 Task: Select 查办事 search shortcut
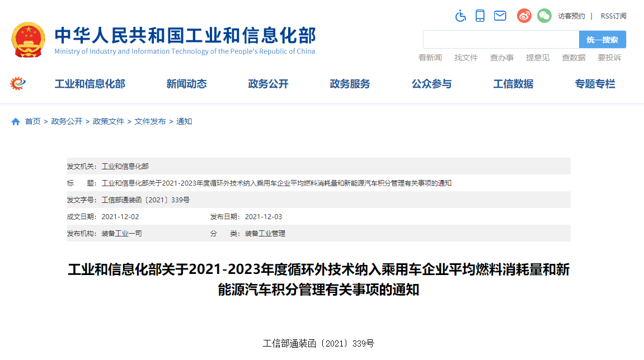[x=502, y=58]
